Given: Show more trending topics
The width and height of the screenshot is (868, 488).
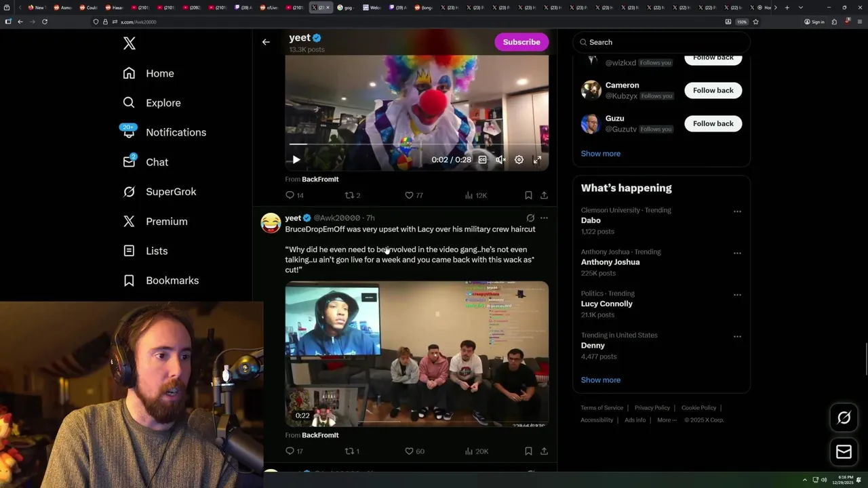Looking at the screenshot, I should [x=600, y=380].
